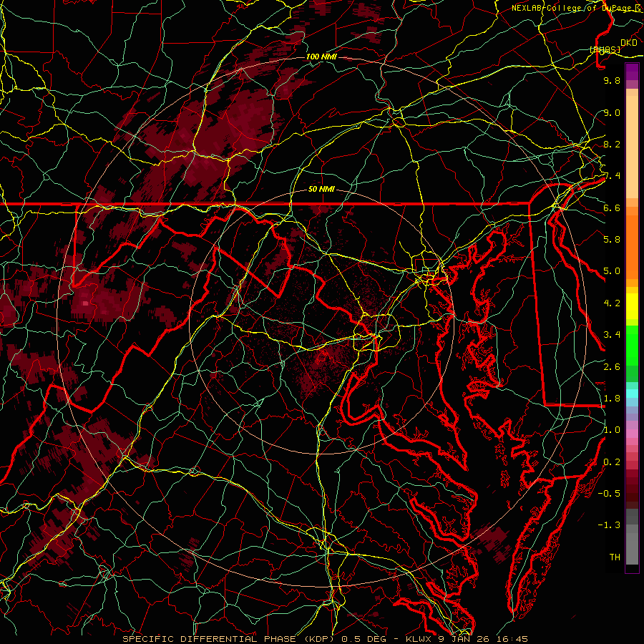Screen dimensions: 644x644
Task: Click the 9.0 value on the color scale
Action: point(612,113)
